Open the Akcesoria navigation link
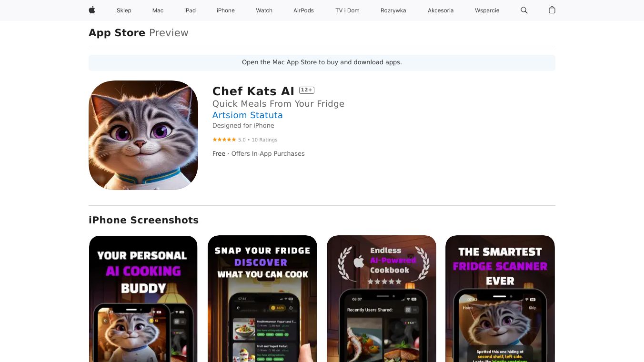Screen dimensions: 644x362 441,10
